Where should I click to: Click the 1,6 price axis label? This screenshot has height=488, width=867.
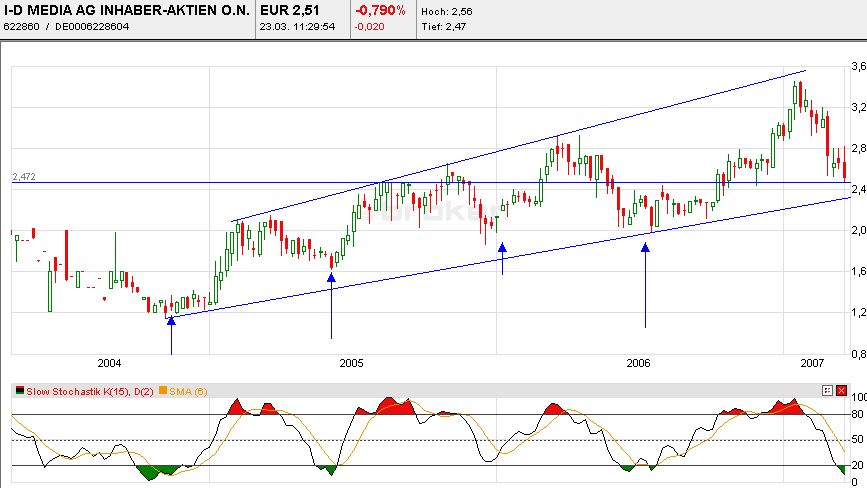[859, 271]
